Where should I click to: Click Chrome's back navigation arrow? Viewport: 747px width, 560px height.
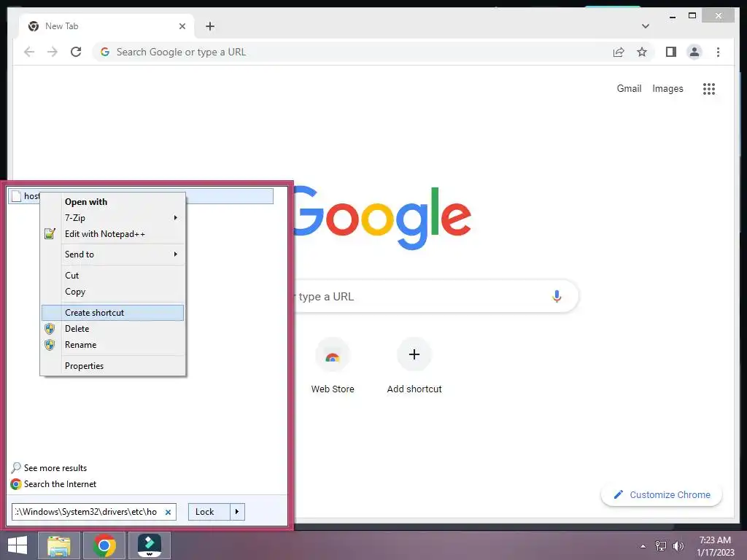tap(29, 52)
